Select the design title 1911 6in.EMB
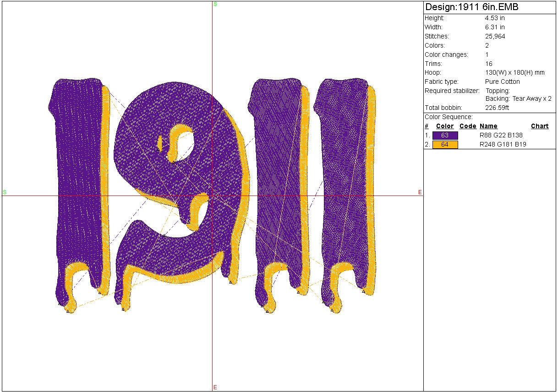Screen dimensions: 558x392 (472, 7)
